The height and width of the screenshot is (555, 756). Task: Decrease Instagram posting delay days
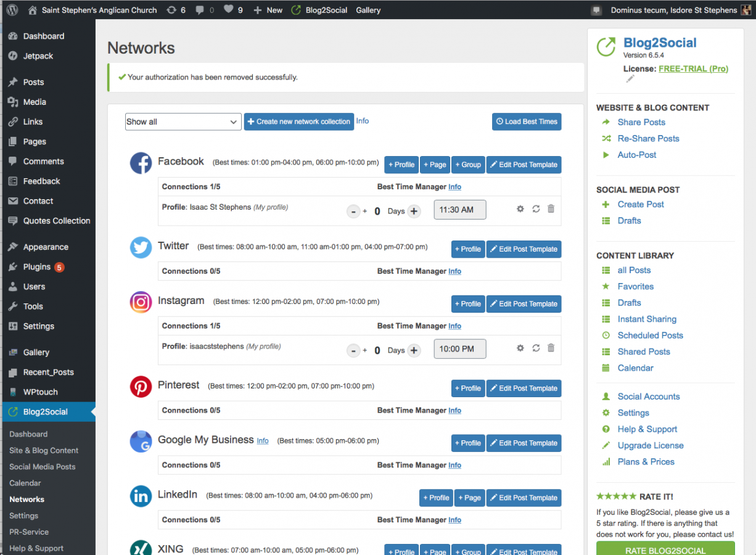pos(353,350)
